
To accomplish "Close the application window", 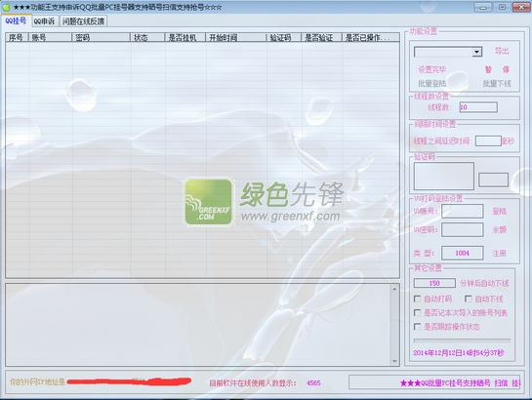I will pos(521,7).
